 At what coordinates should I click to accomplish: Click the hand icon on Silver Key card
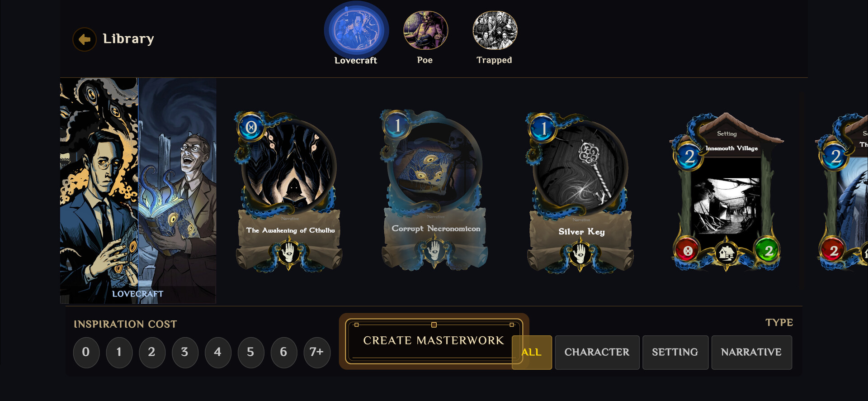pos(580,254)
